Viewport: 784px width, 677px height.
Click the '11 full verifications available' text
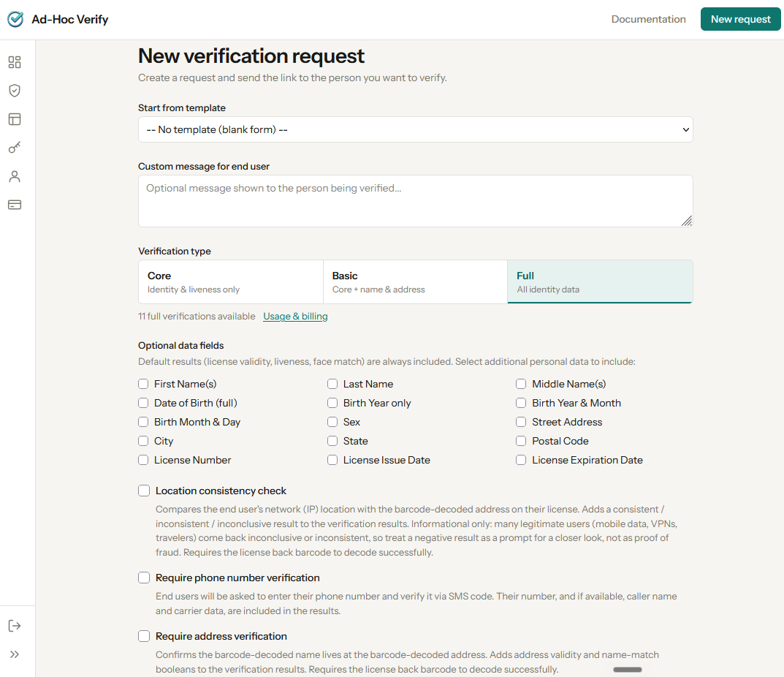(x=197, y=317)
